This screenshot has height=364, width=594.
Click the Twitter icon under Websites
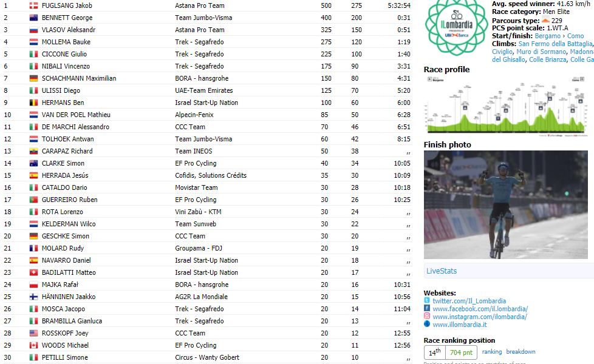point(427,300)
